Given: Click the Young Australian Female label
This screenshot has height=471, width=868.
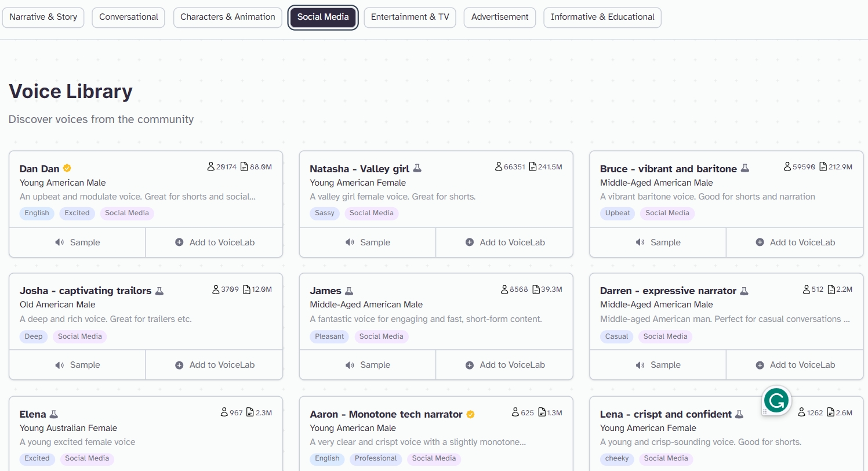Looking at the screenshot, I should (68, 428).
